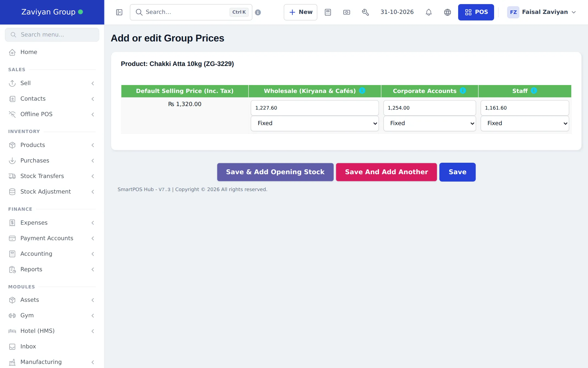Click the Expenses receipt icon
588x368 pixels.
click(12, 223)
